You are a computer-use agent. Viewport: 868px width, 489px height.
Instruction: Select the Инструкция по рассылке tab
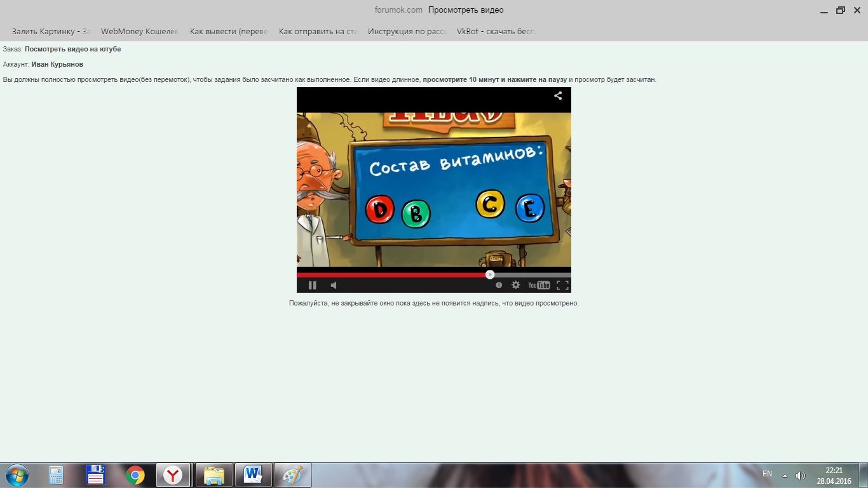407,31
